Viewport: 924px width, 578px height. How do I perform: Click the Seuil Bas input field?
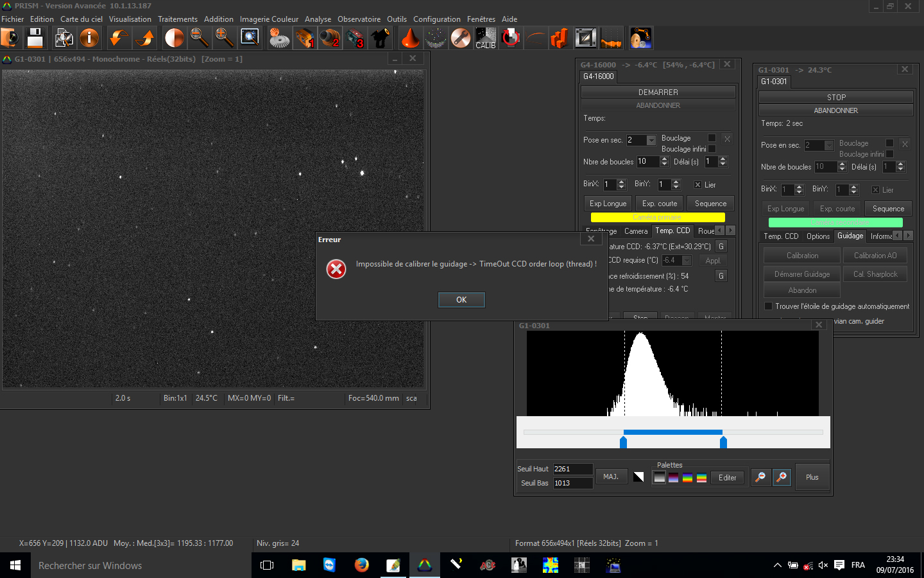coord(572,483)
